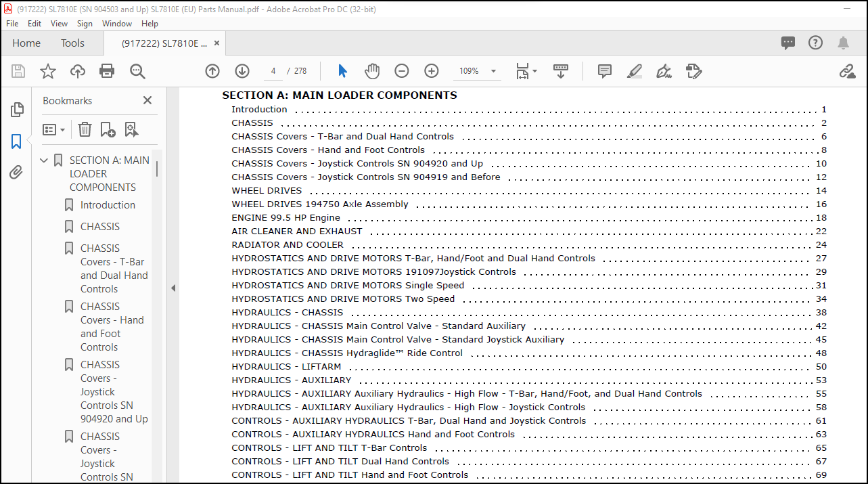Viewport: 868px width, 484px height.
Task: Switch to the Home tab
Action: (x=26, y=43)
